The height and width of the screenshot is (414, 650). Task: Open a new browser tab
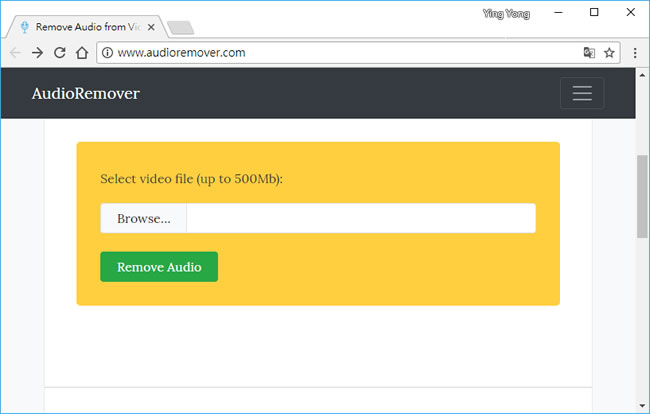181,27
